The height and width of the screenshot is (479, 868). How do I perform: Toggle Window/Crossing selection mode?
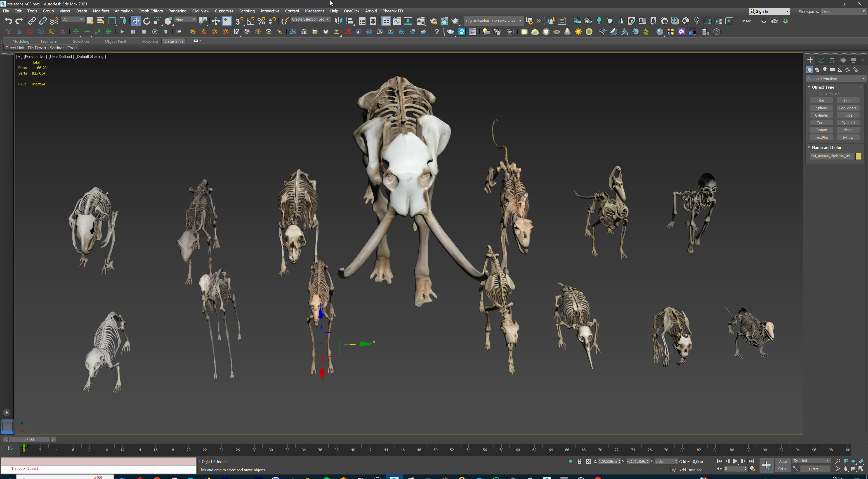(x=123, y=21)
